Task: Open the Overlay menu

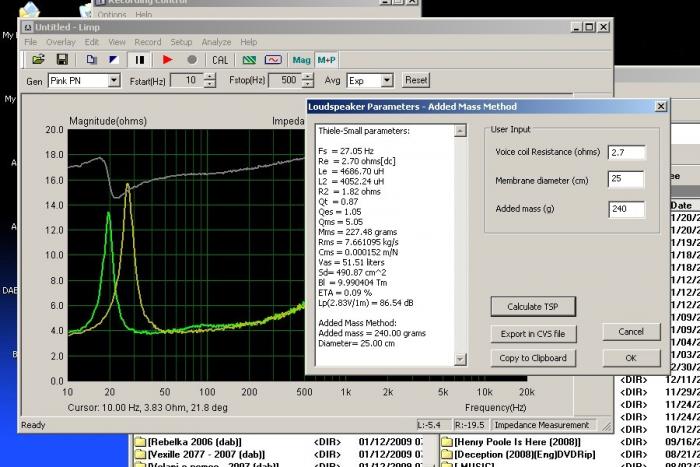Action: pos(60,42)
